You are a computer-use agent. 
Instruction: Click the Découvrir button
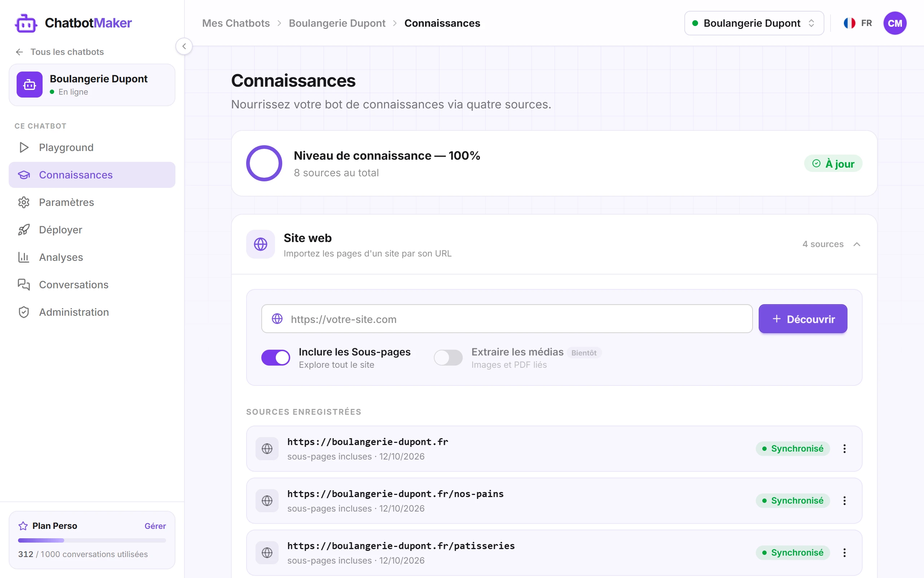tap(803, 319)
